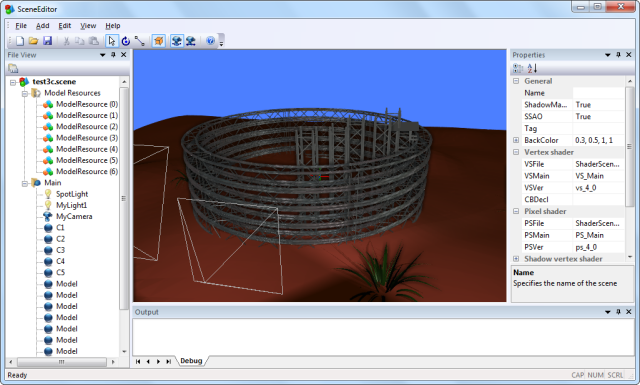The width and height of the screenshot is (640, 385).
Task: Select the scale tool with diagonal line
Action: [140, 41]
